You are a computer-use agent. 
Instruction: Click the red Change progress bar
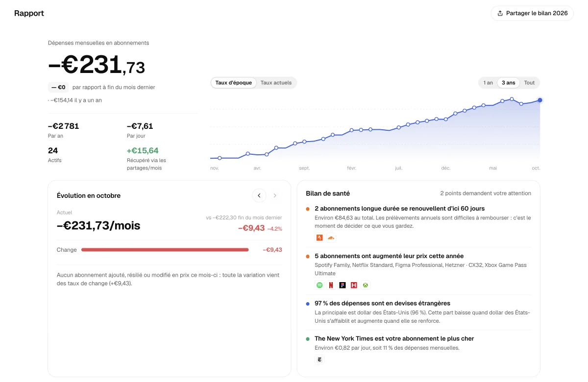click(x=165, y=250)
